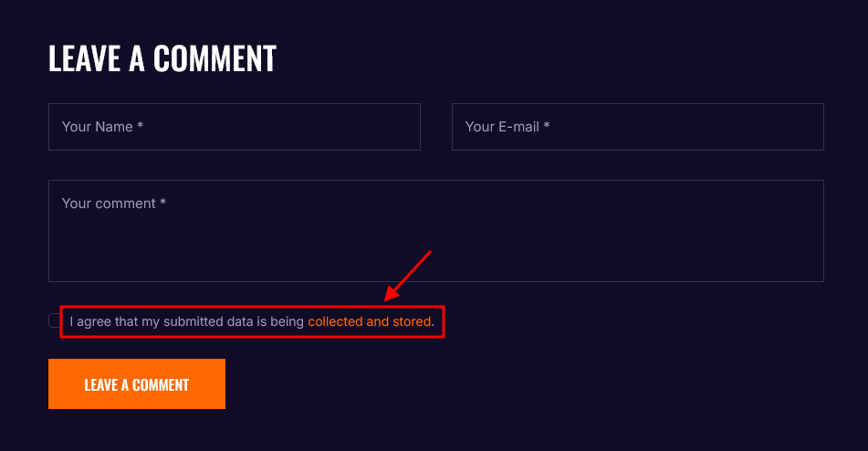This screenshot has height=451, width=868.
Task: Enable the agreement checkbox before the consent text
Action: (55, 320)
